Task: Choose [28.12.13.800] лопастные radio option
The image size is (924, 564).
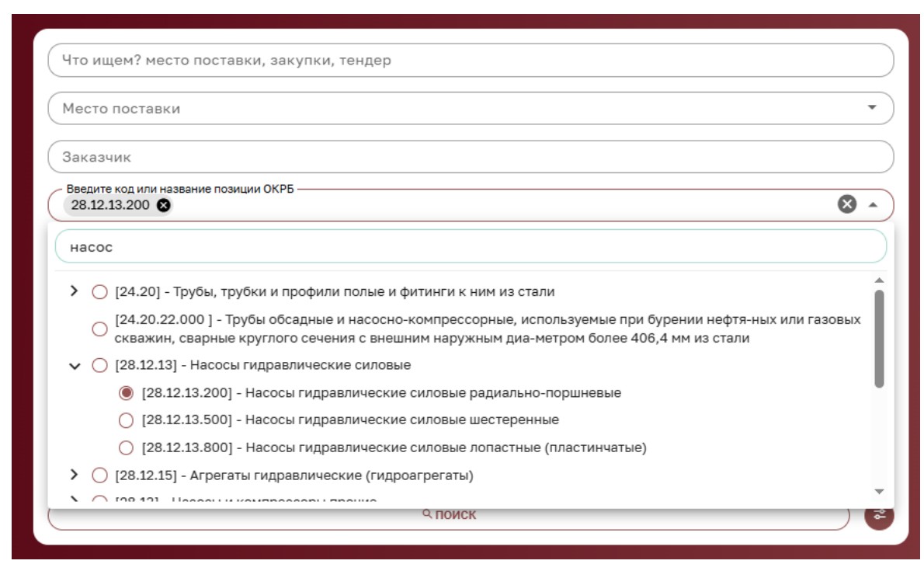Action: click(126, 447)
